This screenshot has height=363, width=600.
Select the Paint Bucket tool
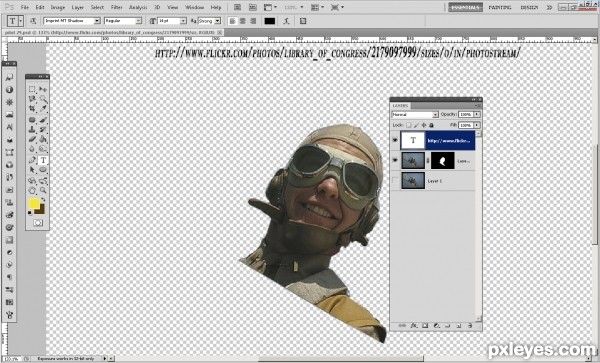pos(43,139)
